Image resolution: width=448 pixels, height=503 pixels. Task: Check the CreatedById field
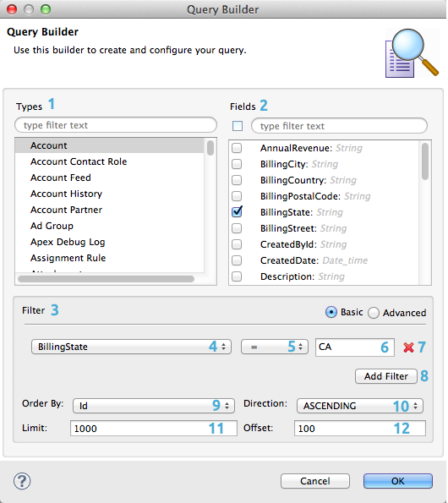237,244
